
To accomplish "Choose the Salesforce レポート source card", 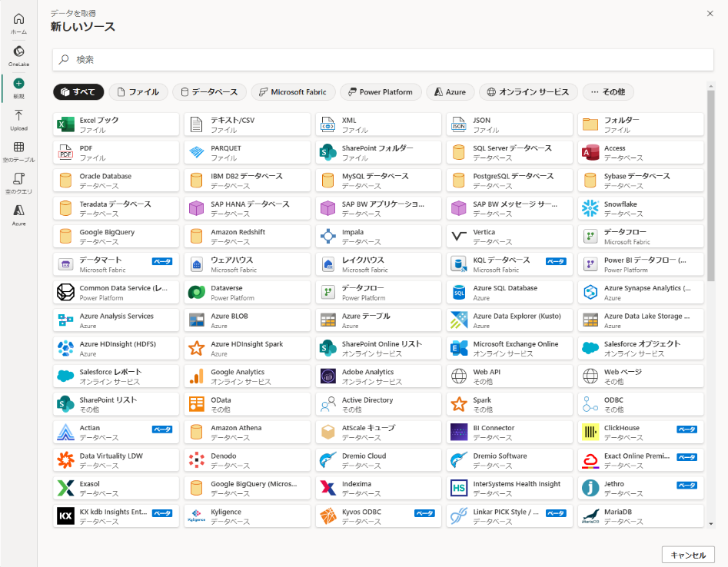I will (116, 376).
